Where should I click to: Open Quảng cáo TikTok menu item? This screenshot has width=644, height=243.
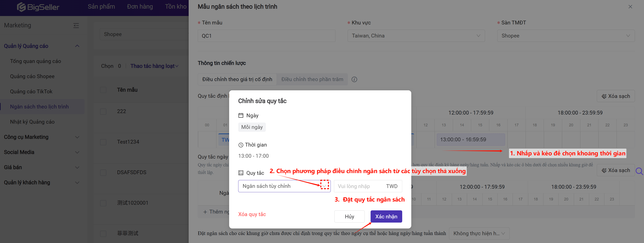tap(31, 91)
